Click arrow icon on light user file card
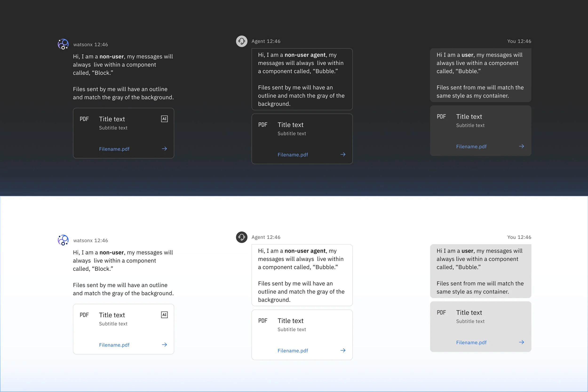 (521, 342)
